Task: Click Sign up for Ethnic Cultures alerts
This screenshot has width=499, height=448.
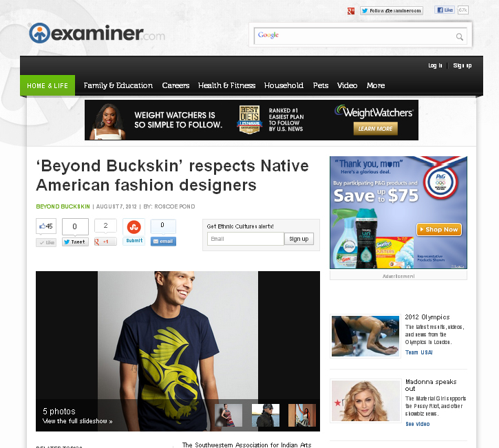Action: tap(299, 239)
